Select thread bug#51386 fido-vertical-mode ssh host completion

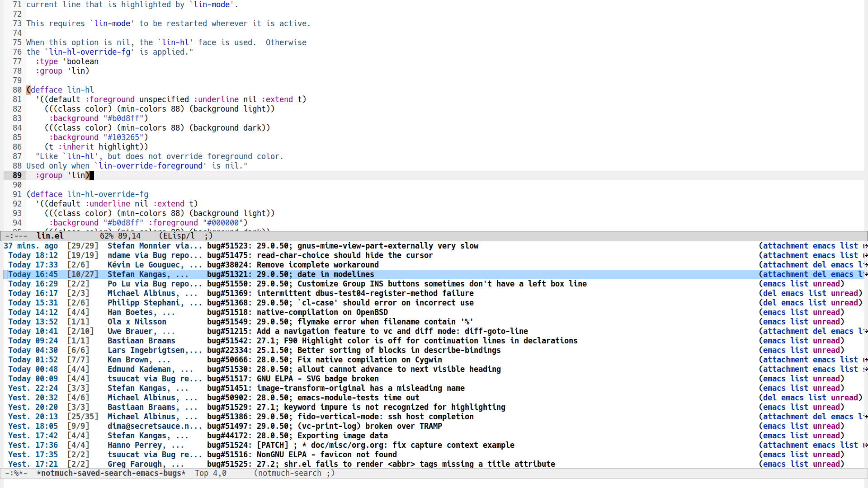click(340, 417)
